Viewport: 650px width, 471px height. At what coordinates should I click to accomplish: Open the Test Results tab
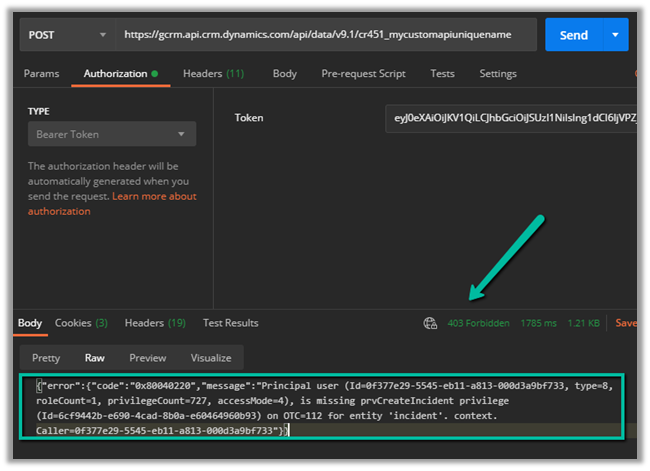click(230, 323)
